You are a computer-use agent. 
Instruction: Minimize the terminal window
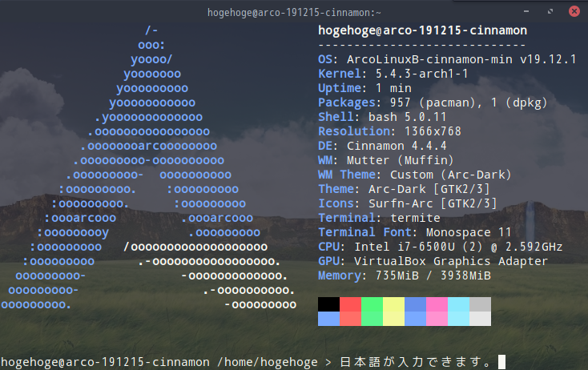[526, 11]
